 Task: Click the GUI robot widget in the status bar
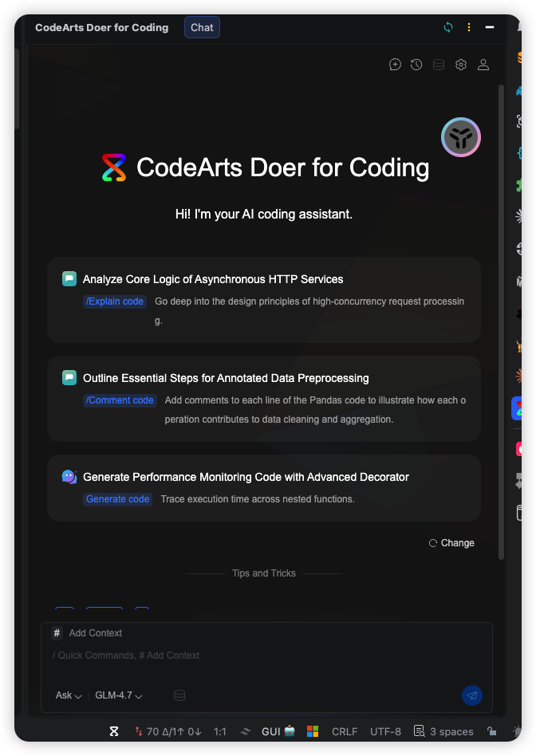[278, 731]
